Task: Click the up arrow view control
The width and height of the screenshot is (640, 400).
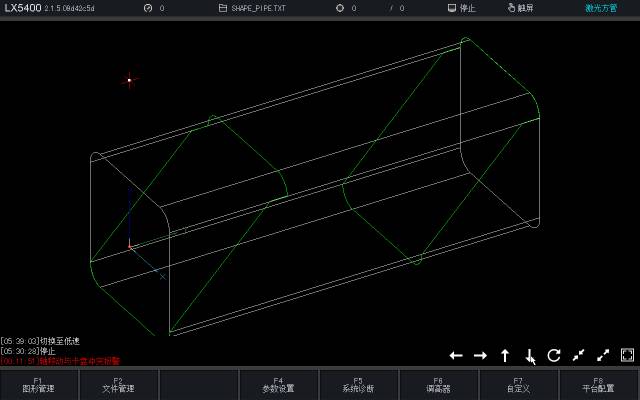Action: [x=505, y=355]
